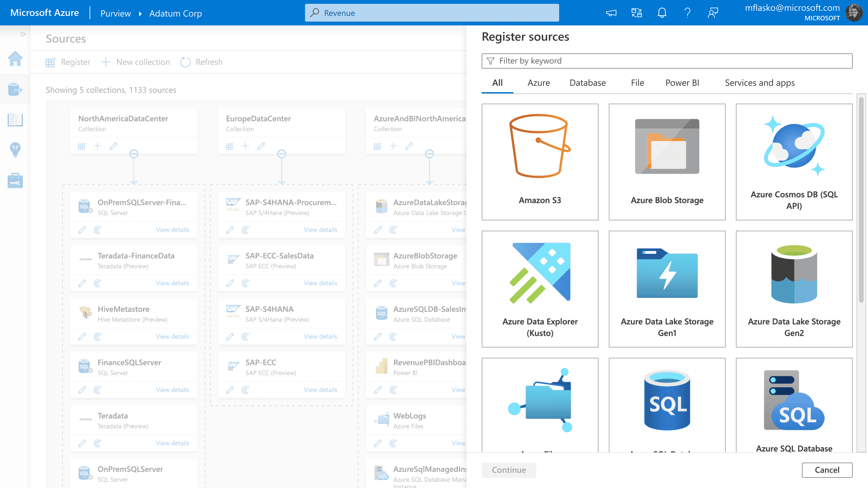The height and width of the screenshot is (488, 868).
Task: Start scan on WebLogs Azure Files source
Action: (x=393, y=443)
